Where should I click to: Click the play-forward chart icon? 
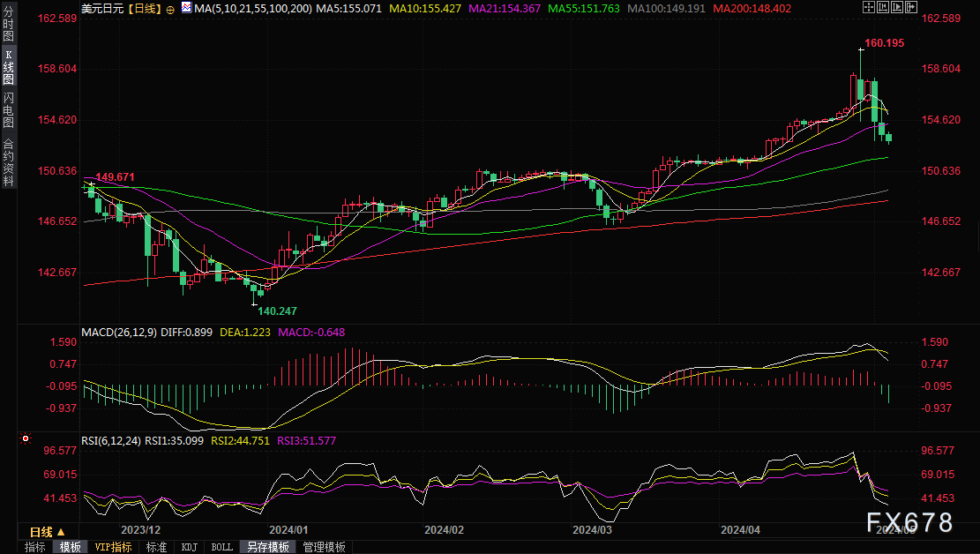pyautogui.click(x=897, y=8)
